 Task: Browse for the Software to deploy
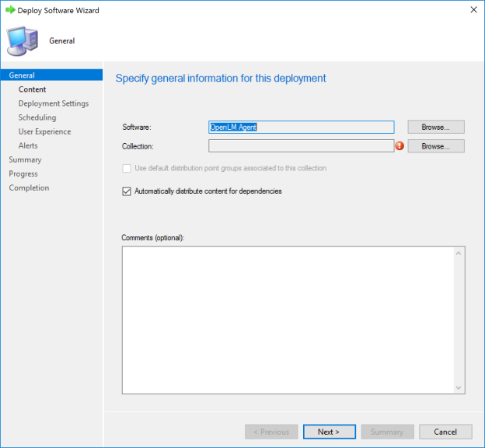(435, 127)
